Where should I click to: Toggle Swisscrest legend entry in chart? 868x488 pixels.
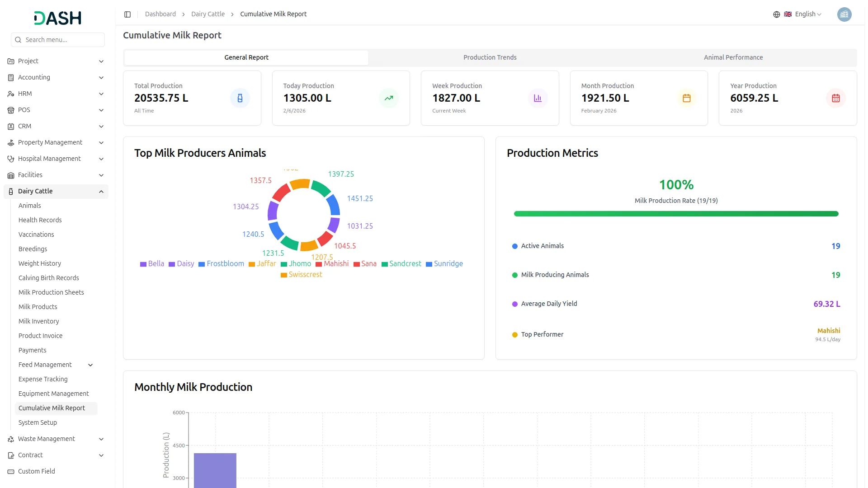(301, 275)
